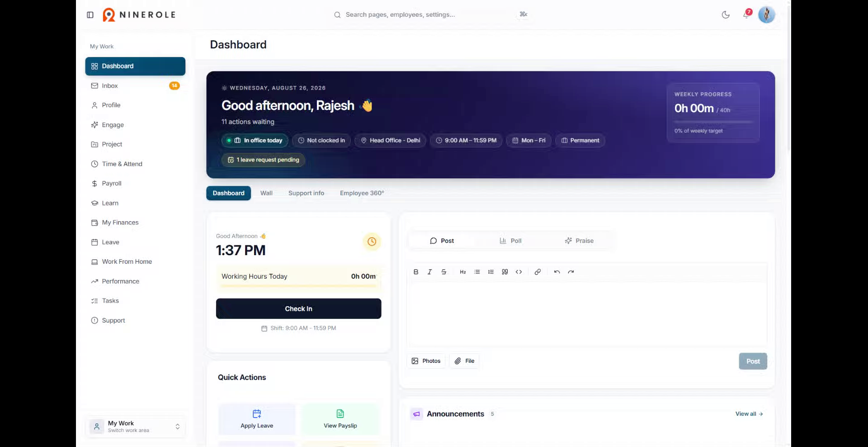
Task: Add a hyperlink in the editor
Action: coord(538,272)
